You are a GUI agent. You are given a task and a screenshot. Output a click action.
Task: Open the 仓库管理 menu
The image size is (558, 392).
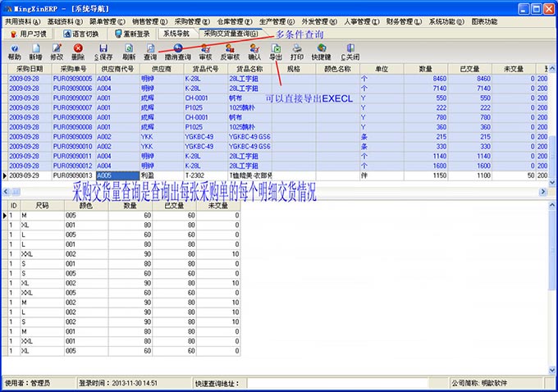(235, 21)
